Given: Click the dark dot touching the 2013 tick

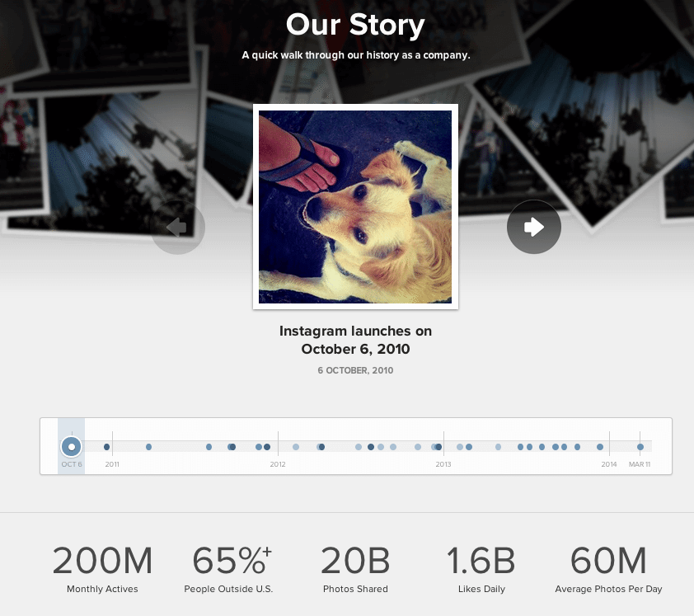Looking at the screenshot, I should pyautogui.click(x=438, y=447).
